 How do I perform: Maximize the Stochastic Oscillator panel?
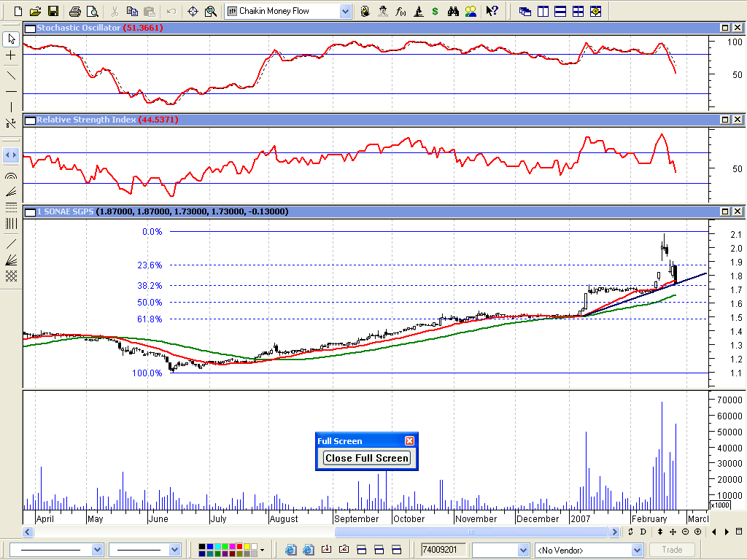(x=725, y=28)
